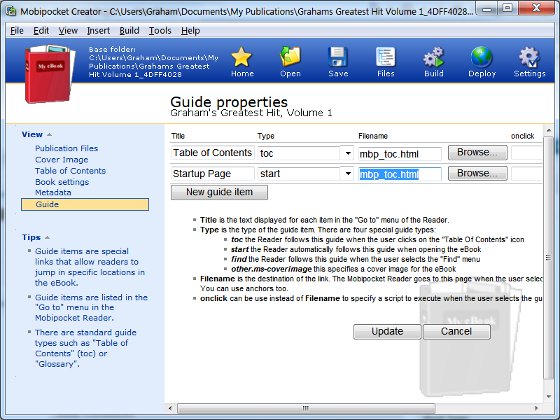This screenshot has width=560, height=420.
Task: Go to Cover Image in sidebar
Action: [x=61, y=160]
